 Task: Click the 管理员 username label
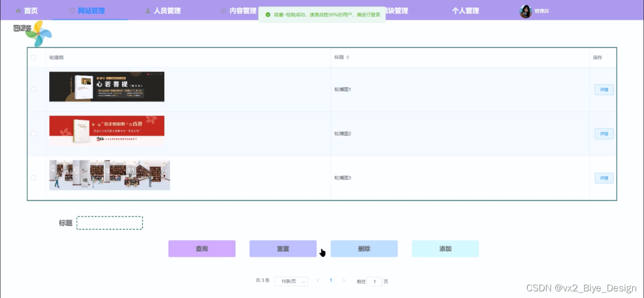click(541, 11)
